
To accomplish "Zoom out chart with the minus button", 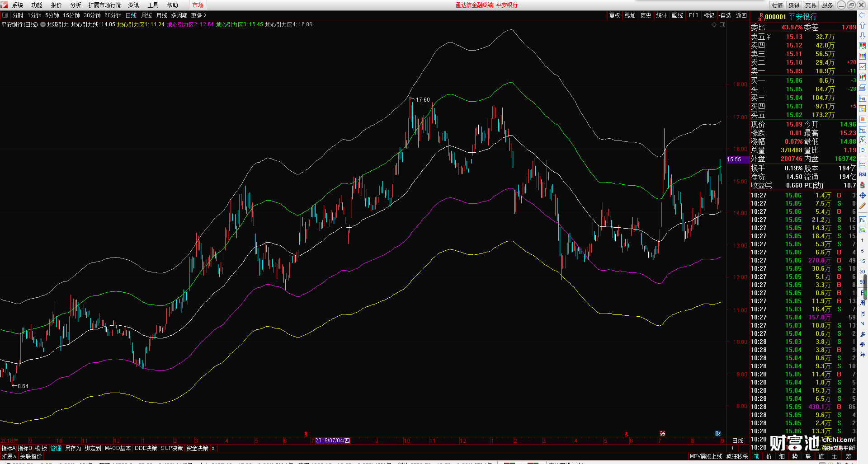I will pos(744,448).
